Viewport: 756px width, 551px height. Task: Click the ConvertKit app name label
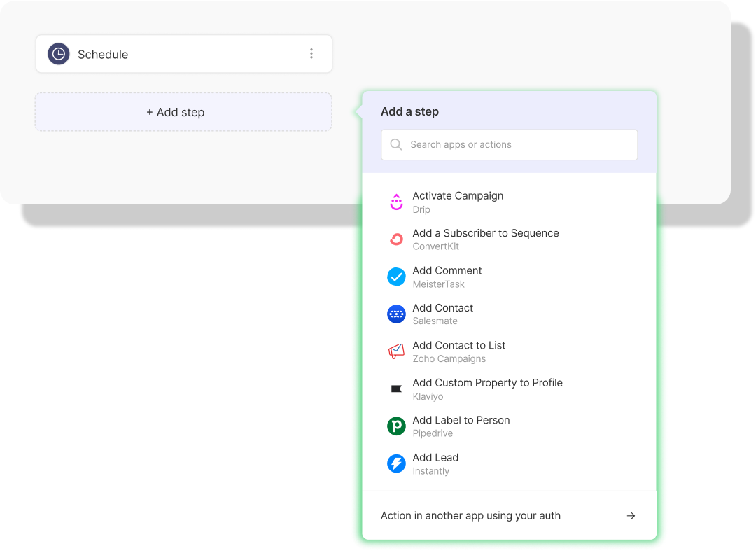click(435, 246)
